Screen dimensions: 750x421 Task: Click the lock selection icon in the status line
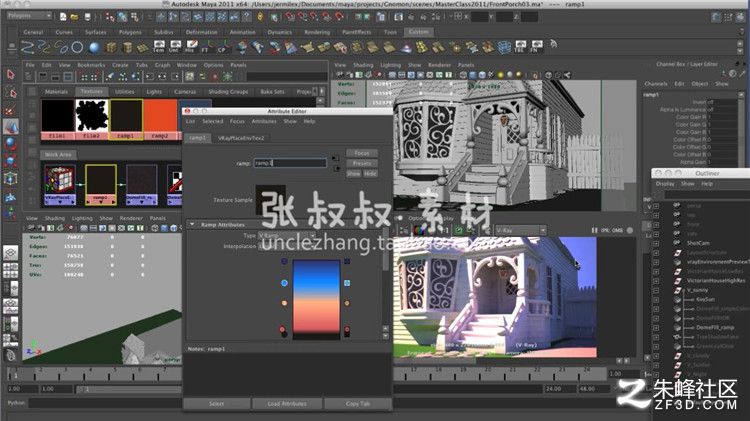260,17
